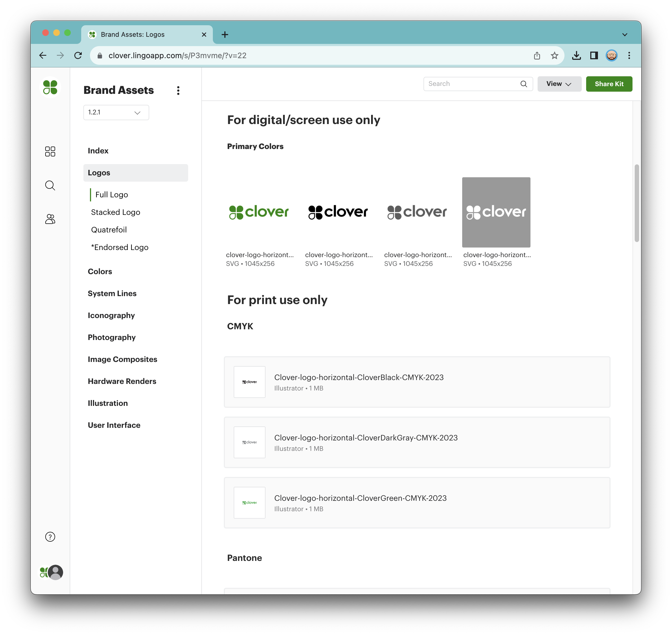The image size is (672, 635).
Task: Click the user profile avatar at bottom
Action: (55, 572)
